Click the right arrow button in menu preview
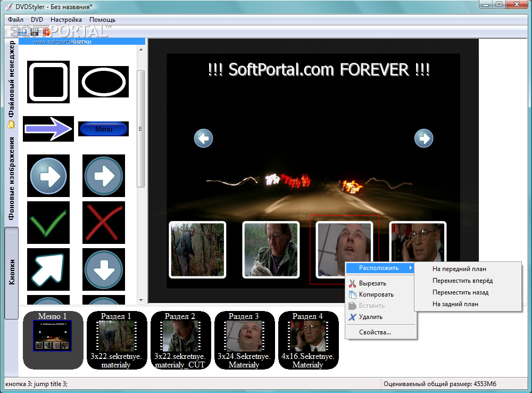Screen dimensions: 532x393 click(424, 138)
